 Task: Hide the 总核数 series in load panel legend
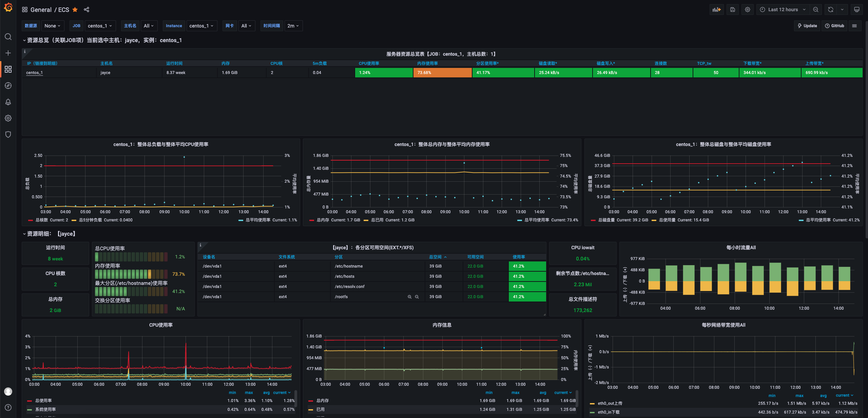tap(41, 220)
